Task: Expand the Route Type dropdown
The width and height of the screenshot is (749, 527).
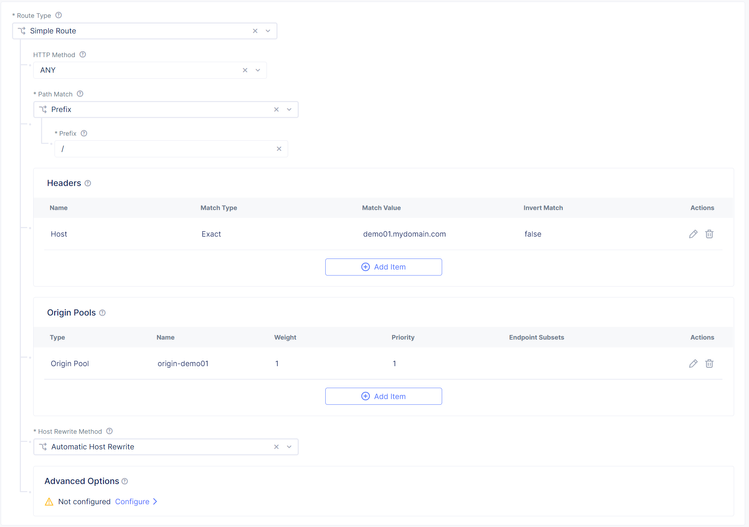Action: point(268,31)
